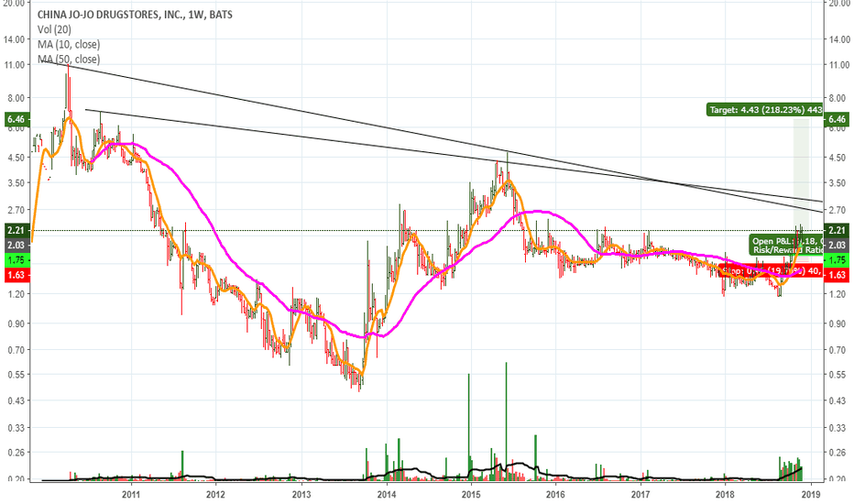Click the 2013 label on the time axis
Image resolution: width=854 pixels, height=504 pixels.
click(301, 495)
